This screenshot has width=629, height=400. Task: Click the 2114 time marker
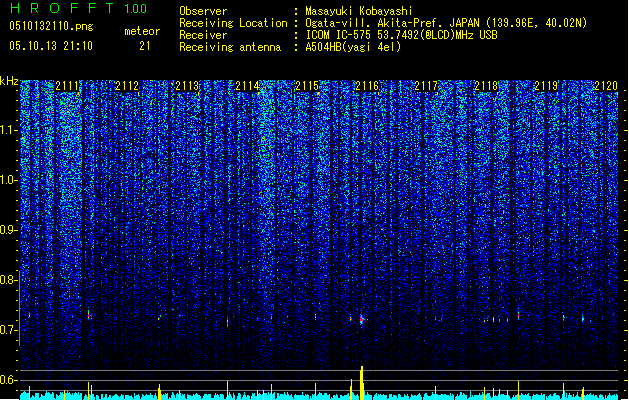(x=247, y=86)
